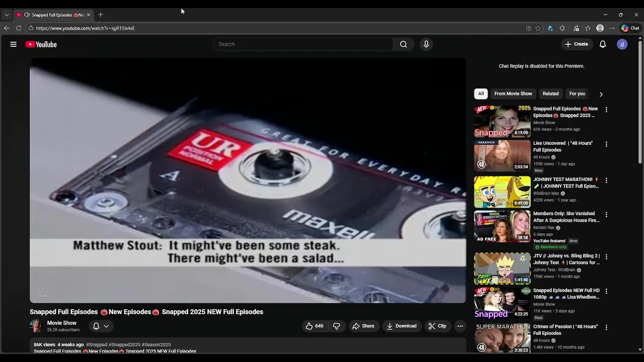Click the Create button
The height and width of the screenshot is (362, 644).
pyautogui.click(x=577, y=44)
